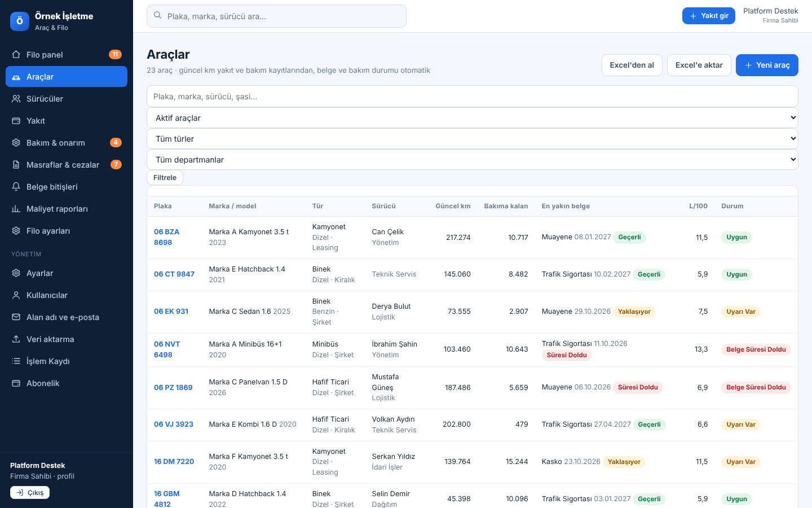
Task: Click the Araçlar car icon
Action: [16, 77]
